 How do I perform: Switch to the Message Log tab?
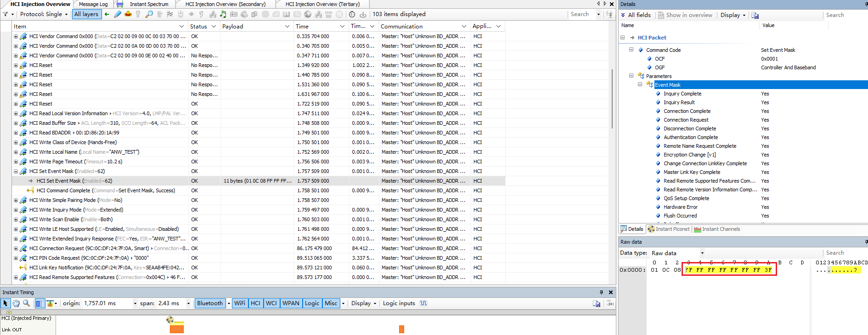coord(93,4)
